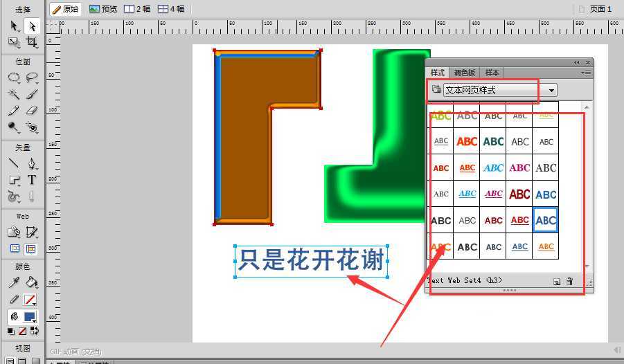Viewport: 624px width, 364px height.
Task: Hide slices and hotspots
Action: pyautogui.click(x=15, y=248)
